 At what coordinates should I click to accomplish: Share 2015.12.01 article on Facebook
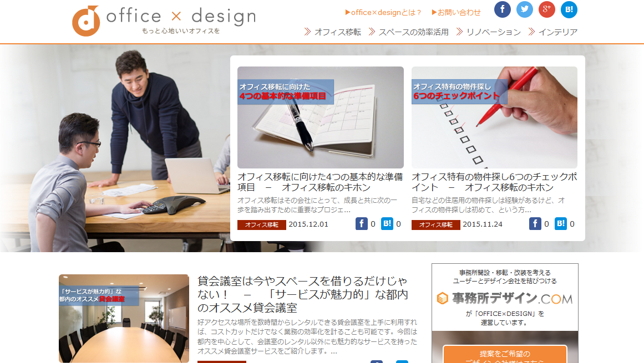(x=362, y=223)
